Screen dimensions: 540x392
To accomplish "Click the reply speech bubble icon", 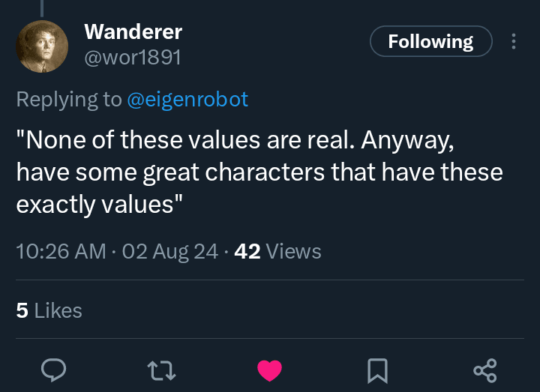I will click(x=54, y=370).
